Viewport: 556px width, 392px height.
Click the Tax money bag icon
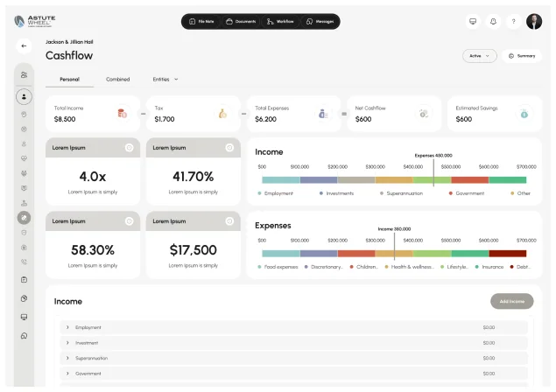tap(222, 114)
